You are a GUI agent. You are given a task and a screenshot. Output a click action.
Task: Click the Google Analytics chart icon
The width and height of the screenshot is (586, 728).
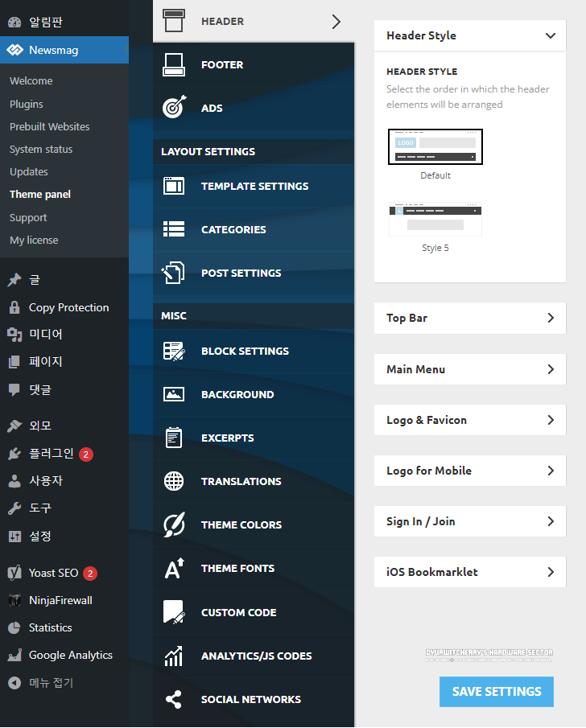pyautogui.click(x=14, y=655)
